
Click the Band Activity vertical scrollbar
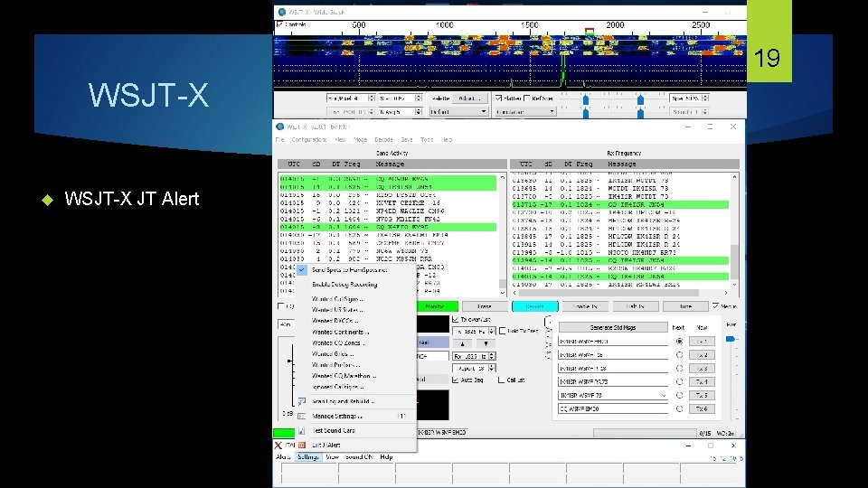pos(503,235)
